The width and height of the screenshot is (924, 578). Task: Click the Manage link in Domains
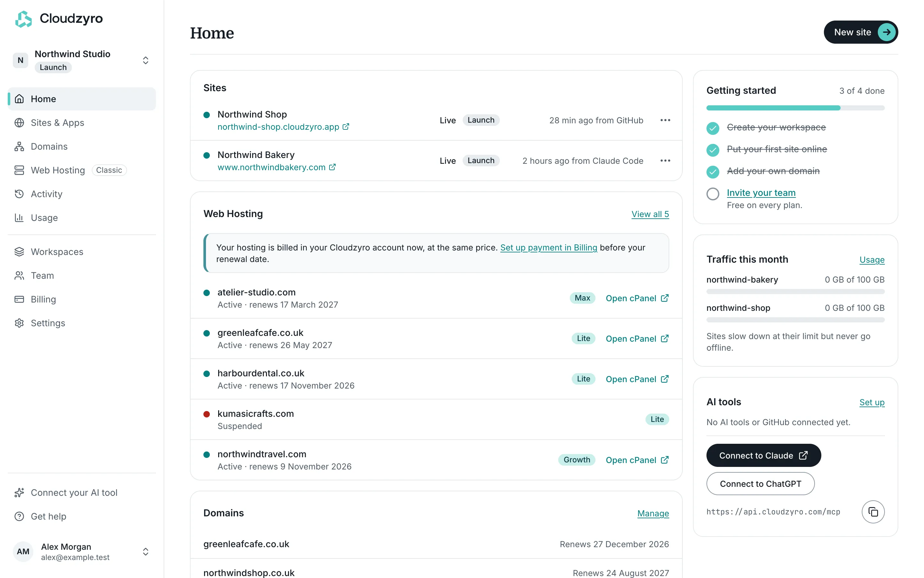653,513
